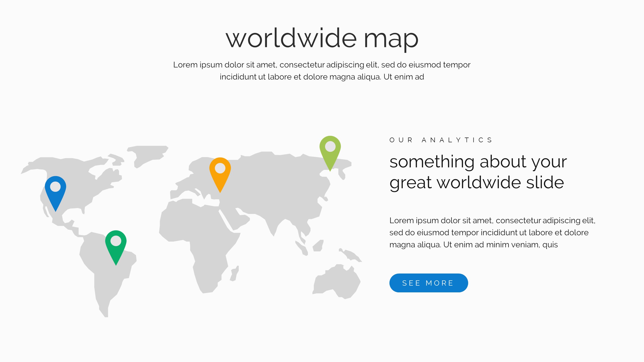644x362 pixels.
Task: Select the Borneo island shape near Southeast Asia
Action: pyautogui.click(x=318, y=246)
